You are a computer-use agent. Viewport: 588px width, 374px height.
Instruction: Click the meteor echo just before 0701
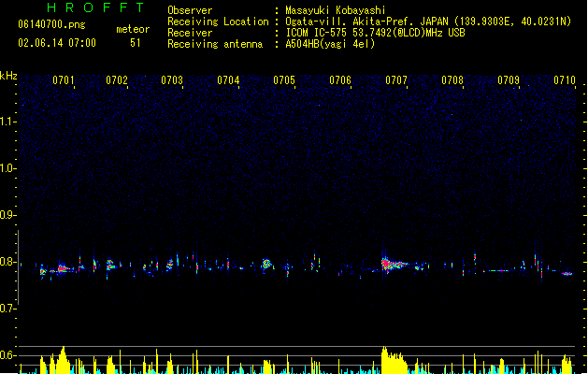pyautogui.click(x=63, y=268)
